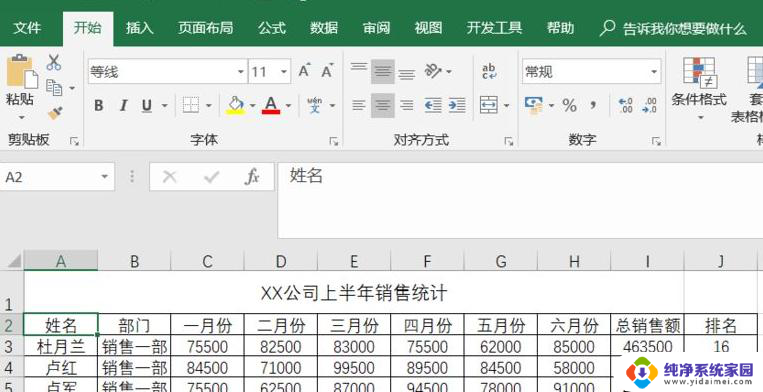The image size is (763, 392).
Task: Open the font name 等线 dropdown
Action: click(240, 72)
